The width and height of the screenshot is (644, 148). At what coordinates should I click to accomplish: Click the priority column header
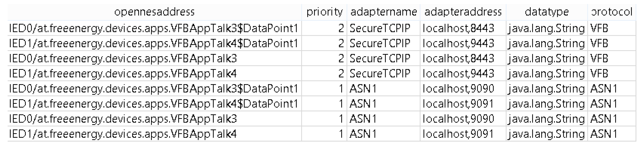(x=324, y=12)
